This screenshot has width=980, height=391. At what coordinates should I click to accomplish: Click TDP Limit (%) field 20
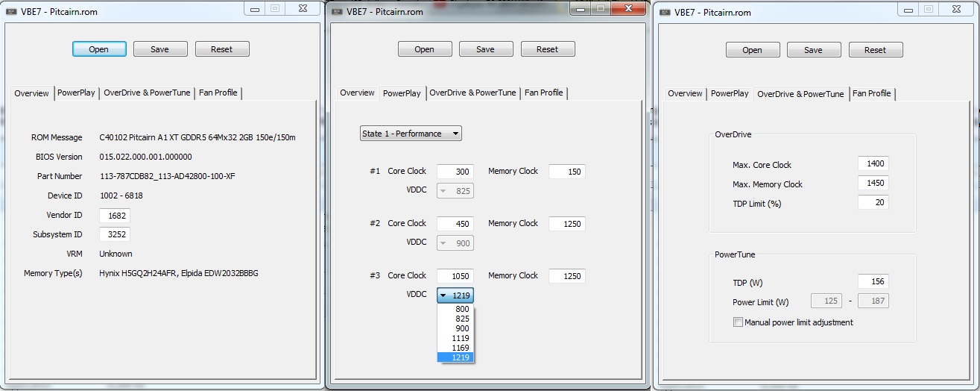click(x=873, y=203)
